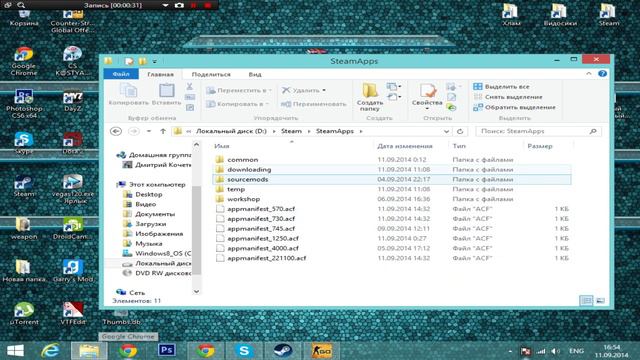
Task: Click the camera snapshot icon in the recorder bar
Action: point(179,5)
